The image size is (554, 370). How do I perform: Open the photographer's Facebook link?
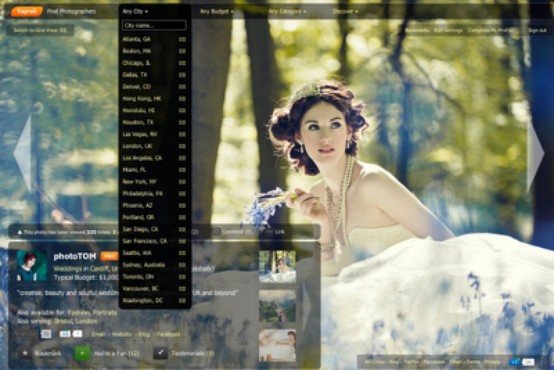point(168,334)
